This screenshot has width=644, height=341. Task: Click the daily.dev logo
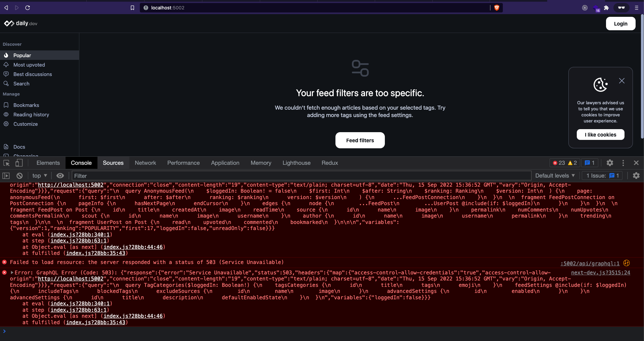pos(21,23)
